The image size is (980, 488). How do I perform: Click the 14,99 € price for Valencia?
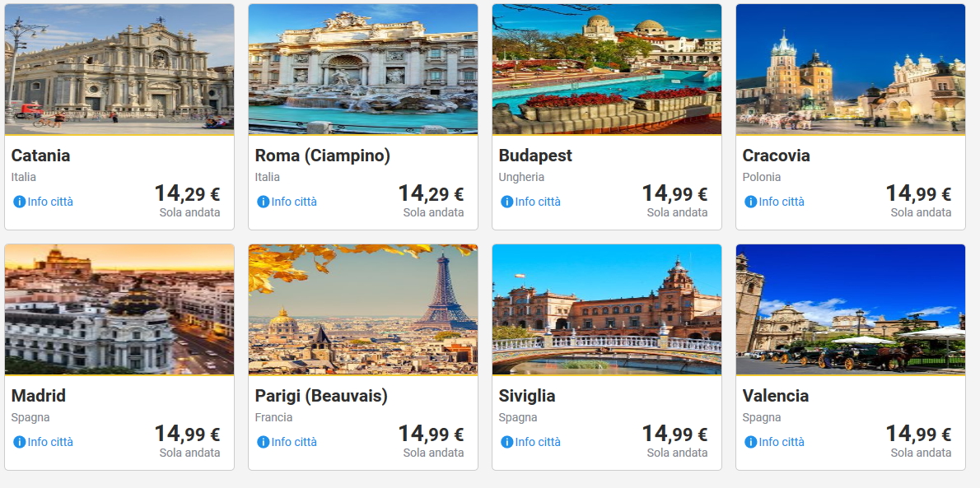coord(918,435)
